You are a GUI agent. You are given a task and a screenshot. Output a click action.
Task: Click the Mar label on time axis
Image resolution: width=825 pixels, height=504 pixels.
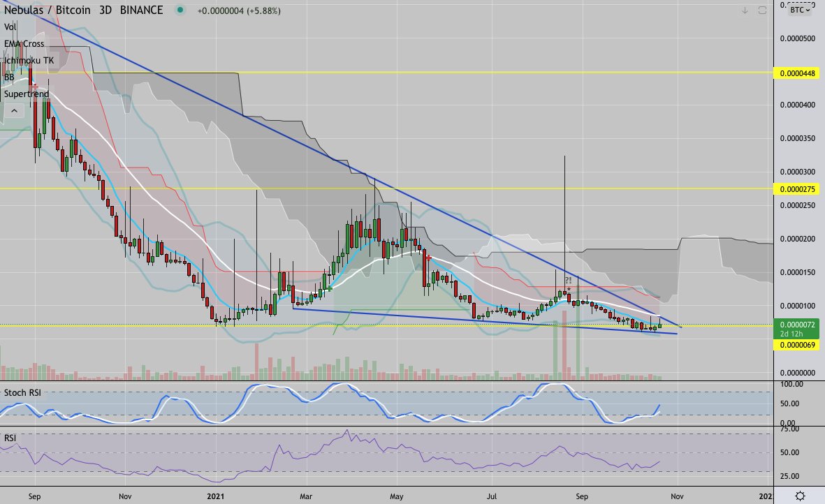coord(306,496)
